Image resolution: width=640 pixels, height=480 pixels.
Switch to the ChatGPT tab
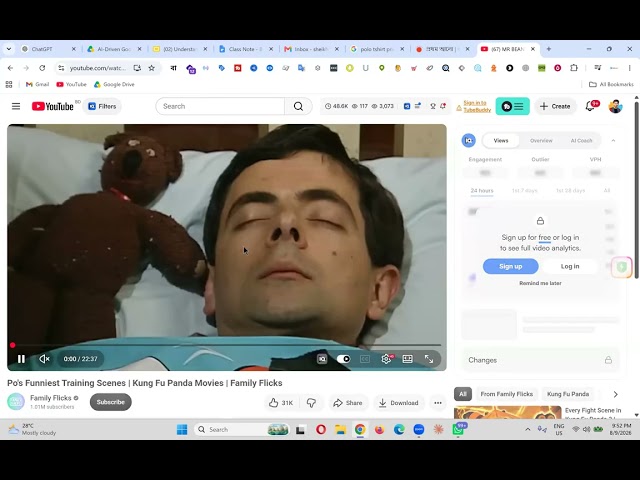click(48, 49)
